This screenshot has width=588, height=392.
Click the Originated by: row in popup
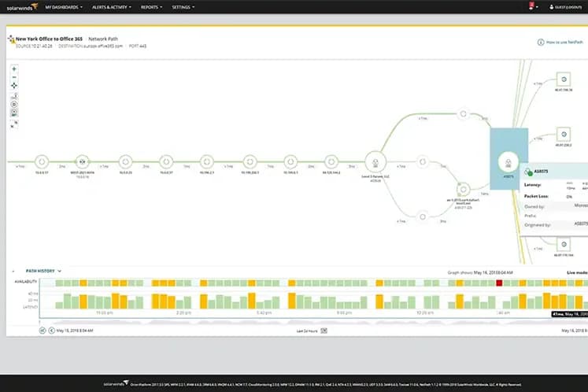pos(556,224)
